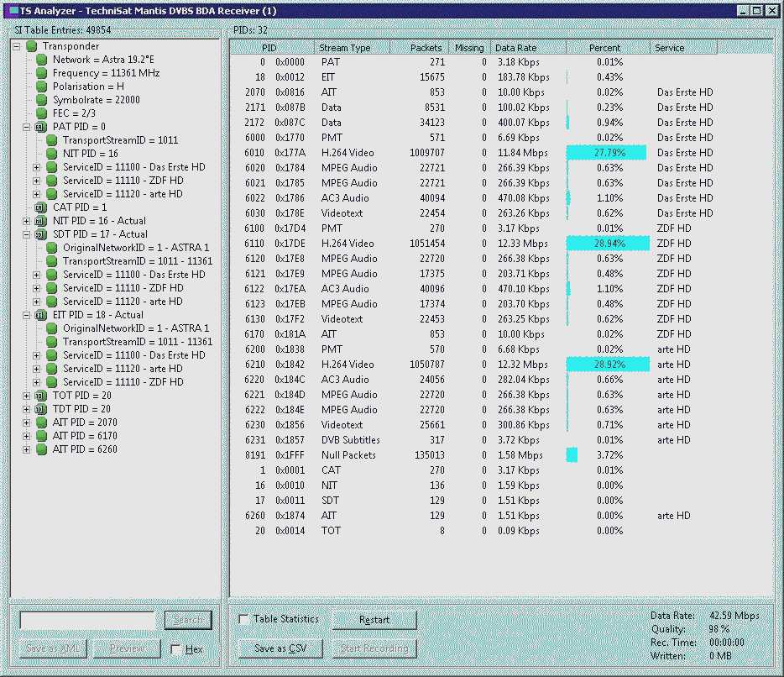Viewport: 784px width, 677px height.
Task: Sort by the Data Rate column header
Action: click(x=528, y=48)
